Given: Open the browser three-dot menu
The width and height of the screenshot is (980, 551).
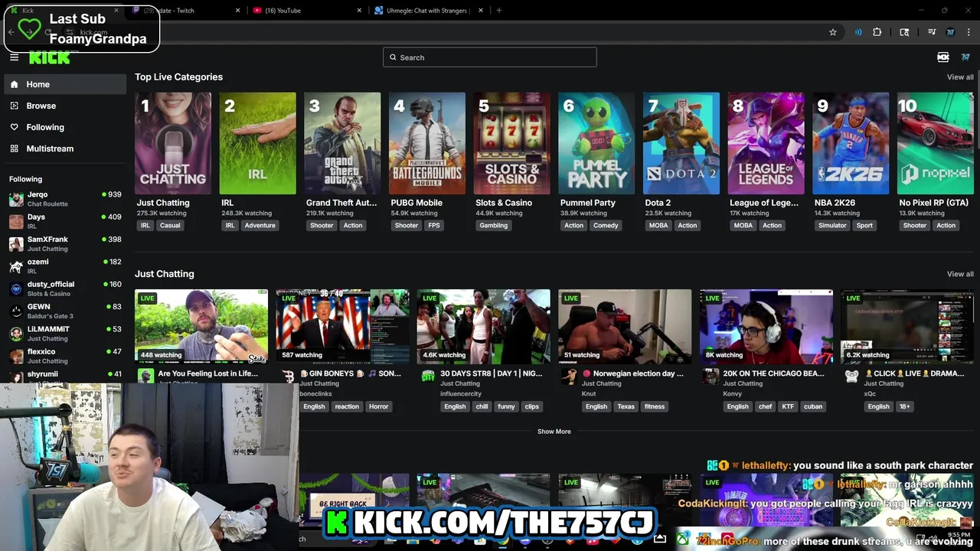Looking at the screenshot, I should tap(969, 32).
